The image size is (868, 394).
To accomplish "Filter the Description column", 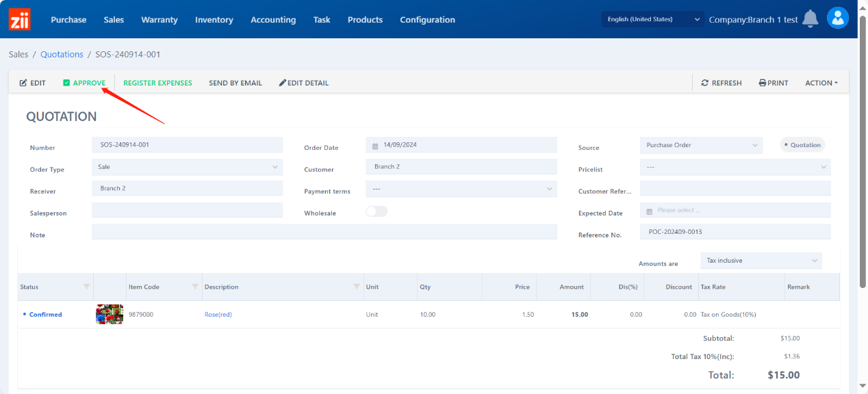I will tap(356, 287).
